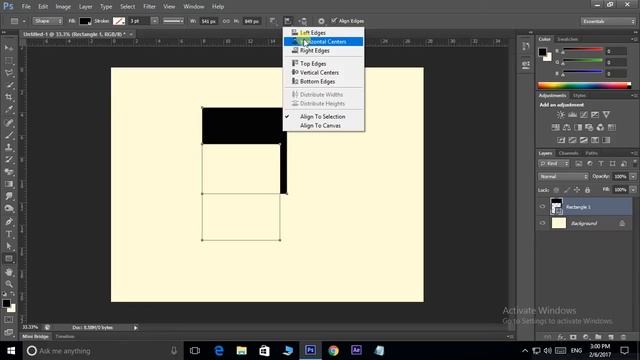Add a Color Balance adjustment
Viewport: 640px width, 360px height.
point(567,127)
